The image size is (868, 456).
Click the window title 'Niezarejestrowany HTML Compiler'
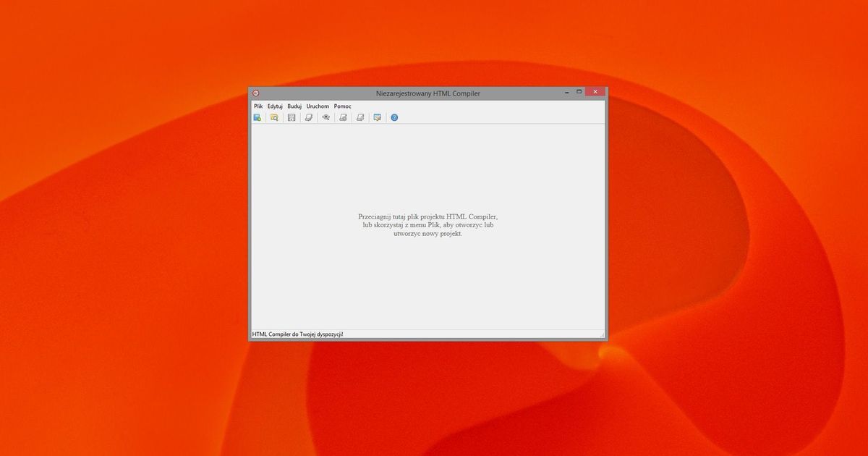click(428, 93)
